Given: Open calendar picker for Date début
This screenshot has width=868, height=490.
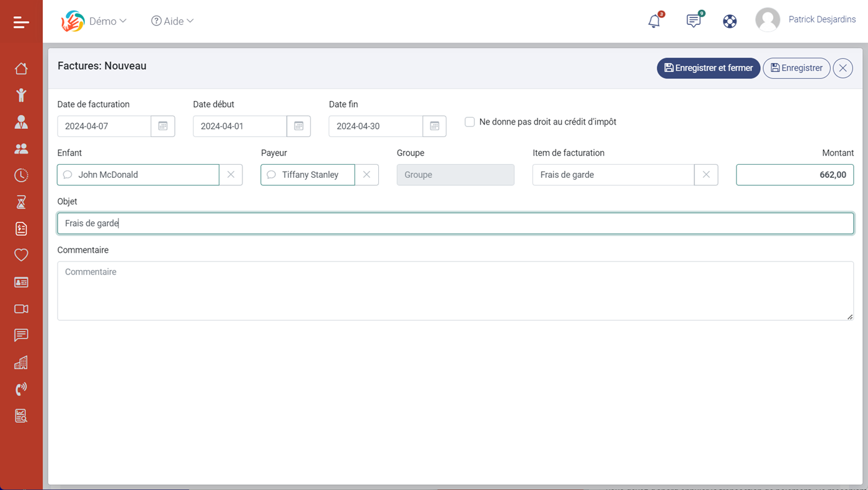Looking at the screenshot, I should 299,126.
